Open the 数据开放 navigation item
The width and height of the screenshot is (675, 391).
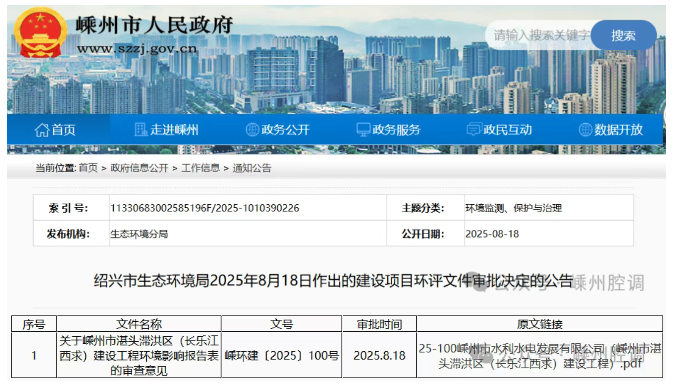tap(610, 130)
